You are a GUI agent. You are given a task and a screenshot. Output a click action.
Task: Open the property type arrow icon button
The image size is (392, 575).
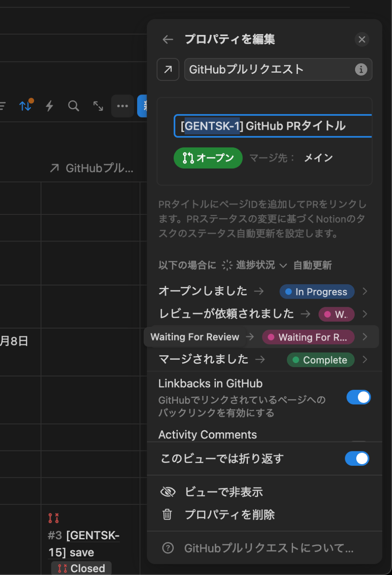168,69
